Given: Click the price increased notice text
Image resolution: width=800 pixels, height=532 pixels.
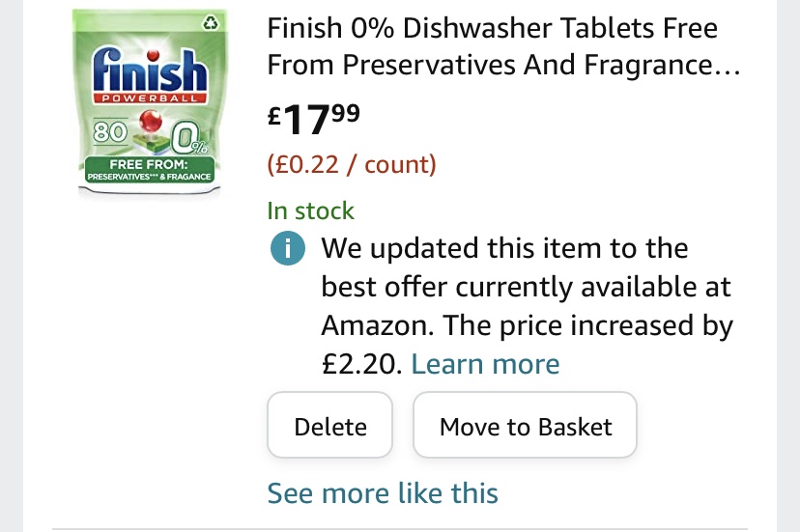Looking at the screenshot, I should (x=527, y=305).
